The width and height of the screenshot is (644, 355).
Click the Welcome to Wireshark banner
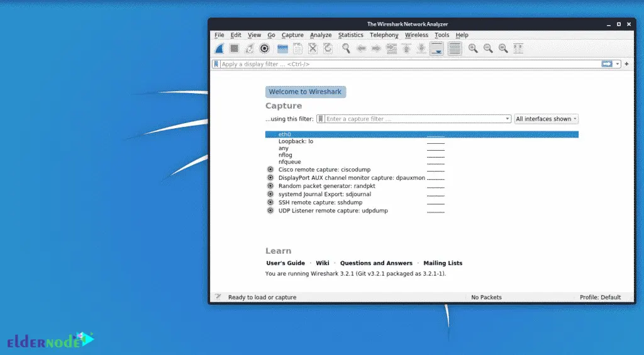306,92
